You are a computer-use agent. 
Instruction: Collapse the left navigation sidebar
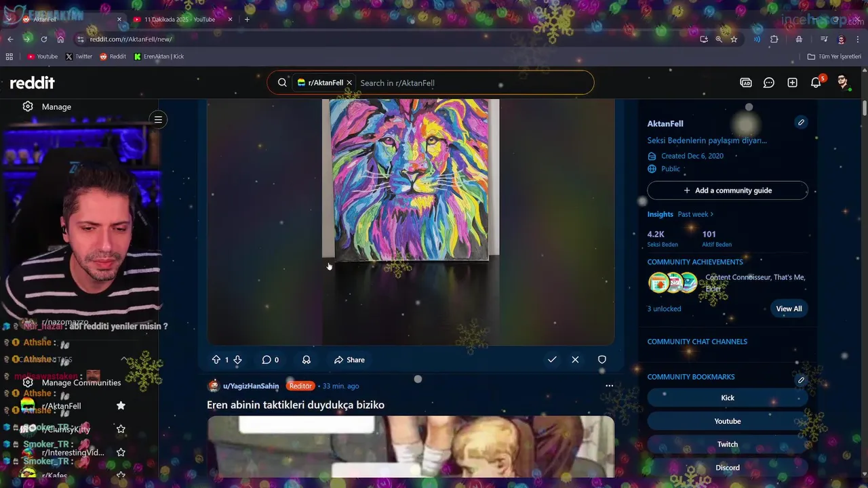tap(158, 120)
